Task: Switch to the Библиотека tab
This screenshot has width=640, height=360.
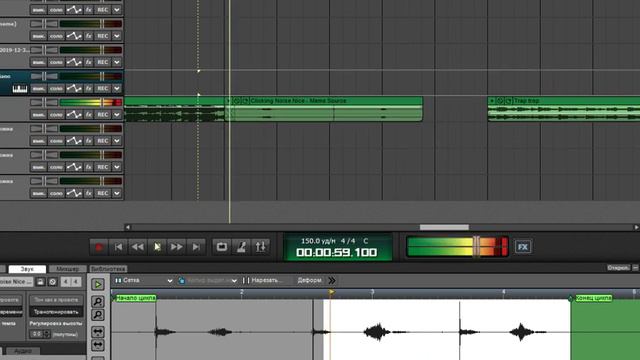Action: [108, 269]
